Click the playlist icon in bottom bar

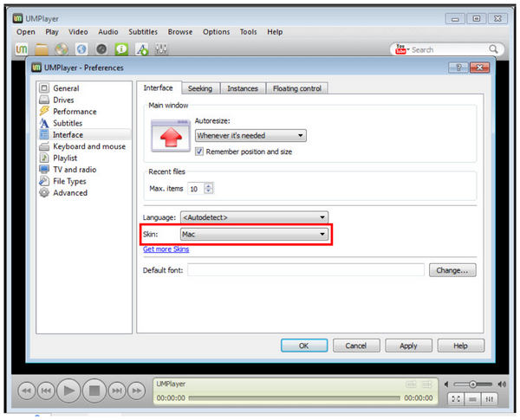(472, 399)
